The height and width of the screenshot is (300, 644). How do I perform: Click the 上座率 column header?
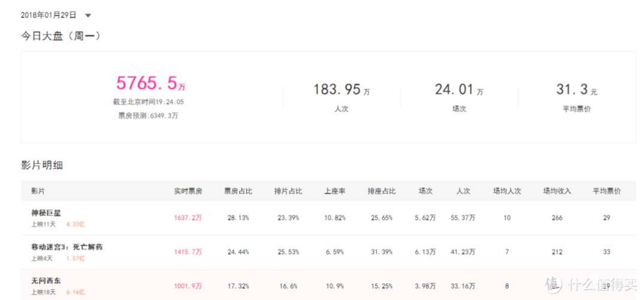click(335, 191)
